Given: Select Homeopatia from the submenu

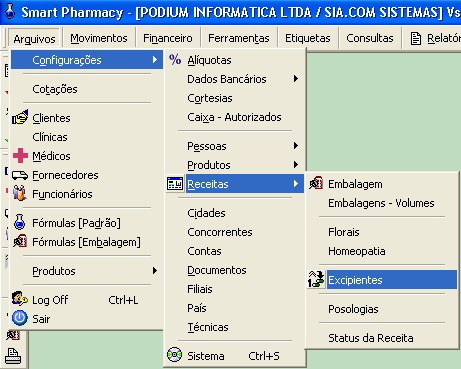Looking at the screenshot, I should tap(382, 251).
